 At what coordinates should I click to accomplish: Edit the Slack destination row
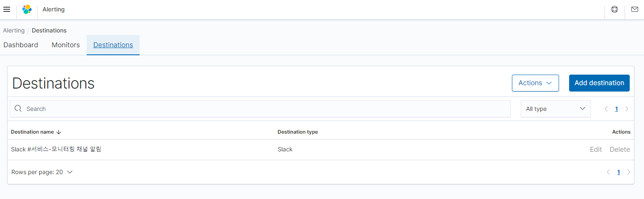[x=596, y=149]
